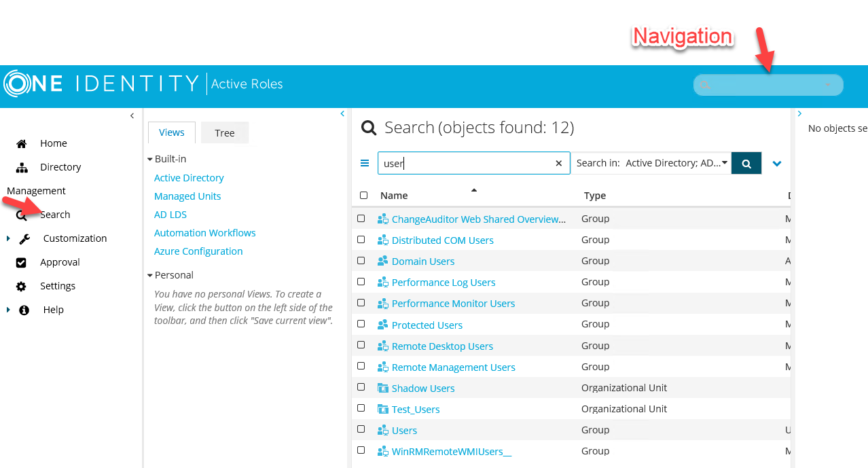Click group icon beside Distributed COM Users
This screenshot has height=468, width=868.
(x=383, y=240)
